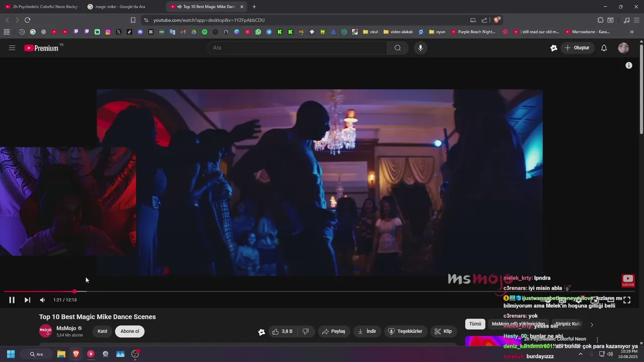Viewport: 644px width, 362px height.
Task: Open the Purple Beach Night bookmark
Action: (473, 32)
